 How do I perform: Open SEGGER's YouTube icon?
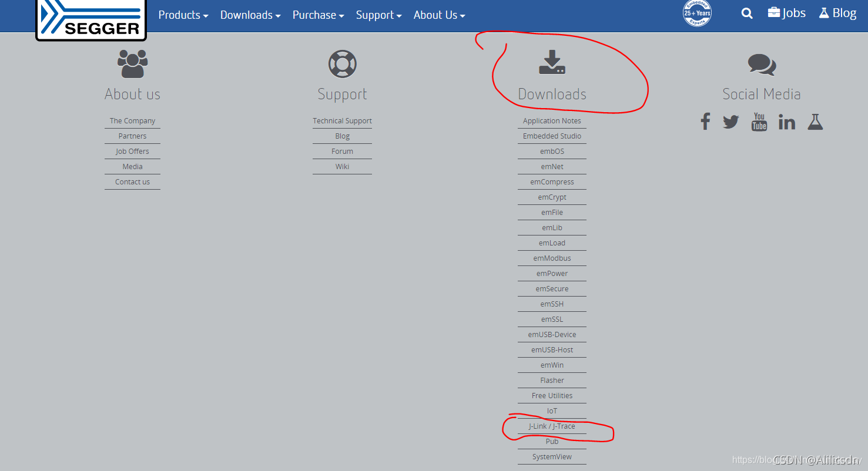click(759, 122)
